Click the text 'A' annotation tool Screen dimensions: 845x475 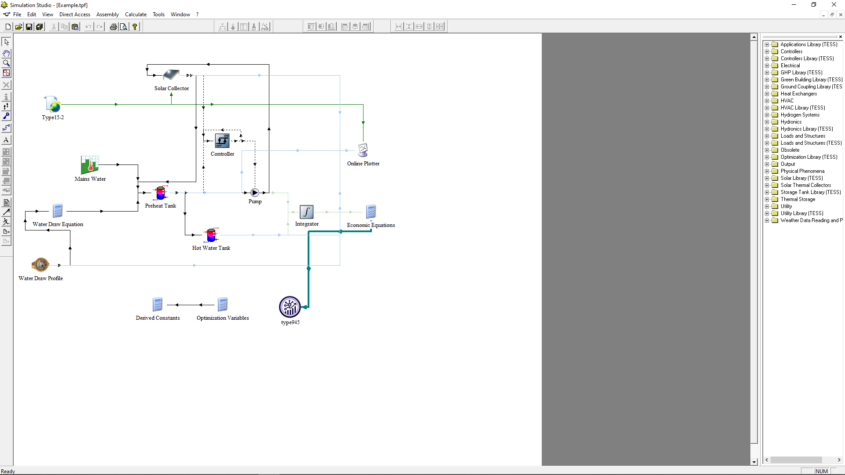click(6, 140)
